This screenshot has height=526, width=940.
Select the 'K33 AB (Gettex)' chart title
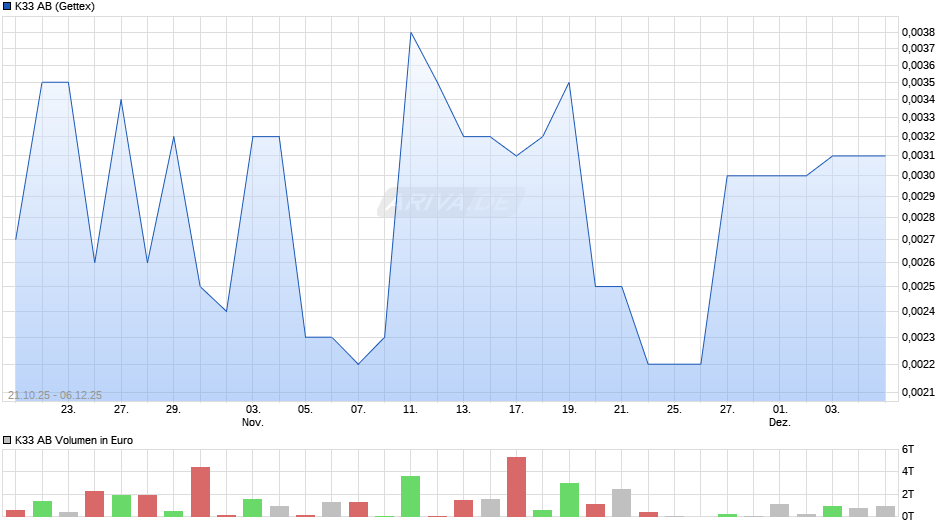[x=55, y=7]
